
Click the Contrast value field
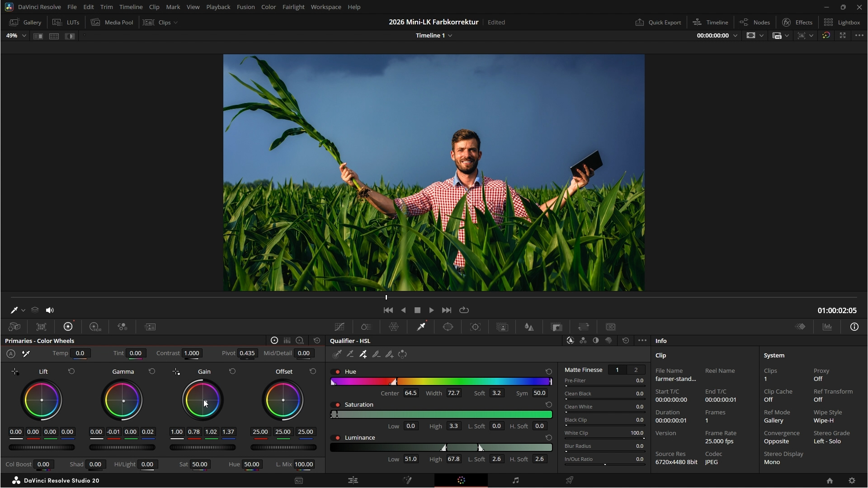click(x=192, y=353)
